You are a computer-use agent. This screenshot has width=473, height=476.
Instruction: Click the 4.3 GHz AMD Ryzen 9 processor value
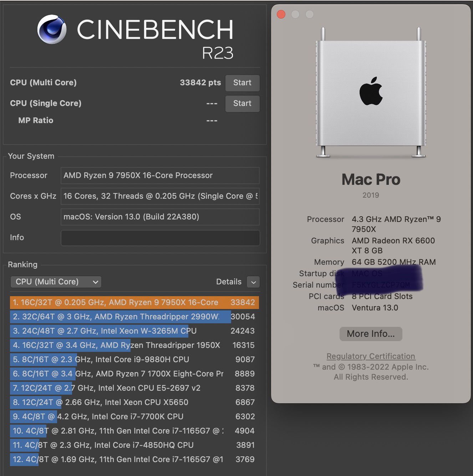coord(396,224)
